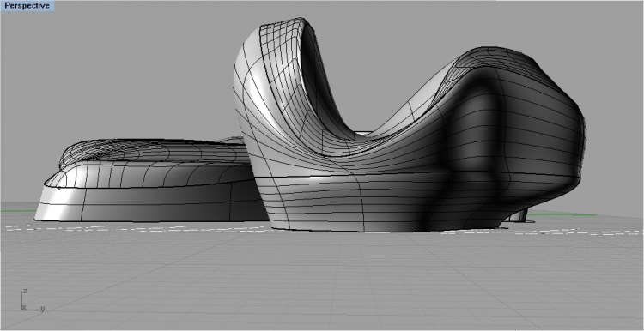Click the green axis line near right support
Viewport: 644px width, 331px height.
coord(562,214)
